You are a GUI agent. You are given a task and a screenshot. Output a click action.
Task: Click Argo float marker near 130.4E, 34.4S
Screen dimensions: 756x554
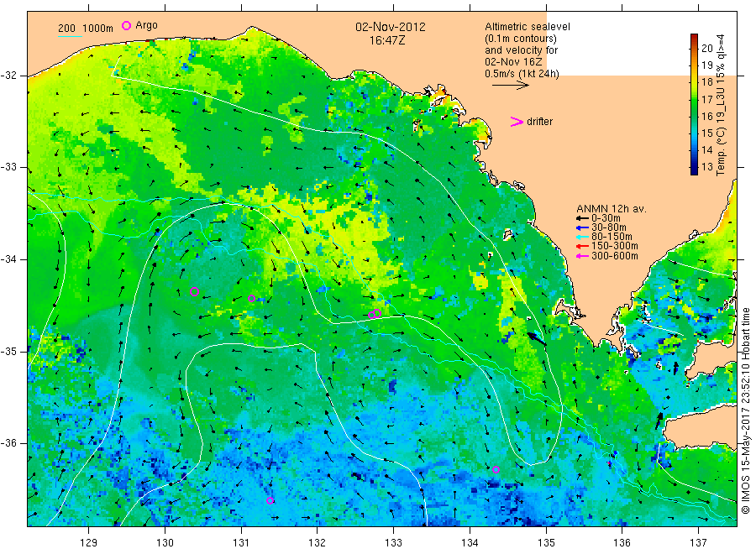pyautogui.click(x=194, y=291)
